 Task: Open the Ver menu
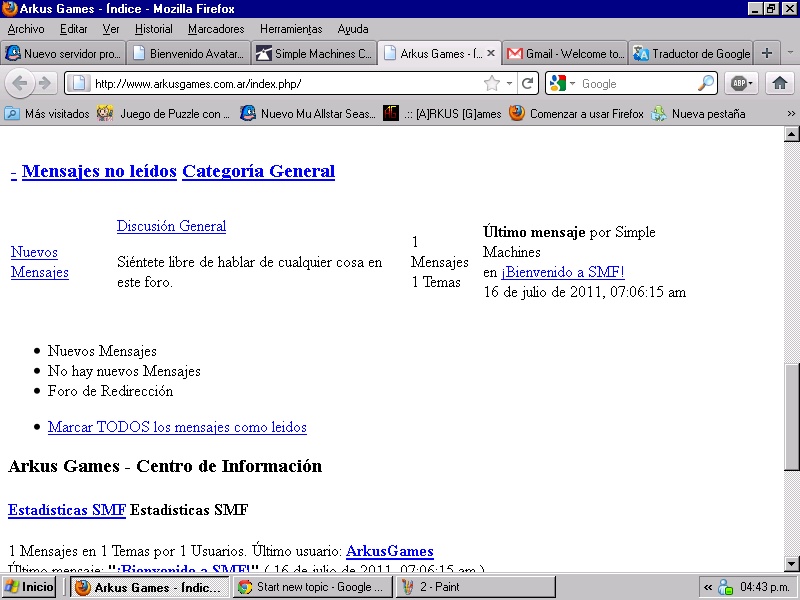click(111, 29)
